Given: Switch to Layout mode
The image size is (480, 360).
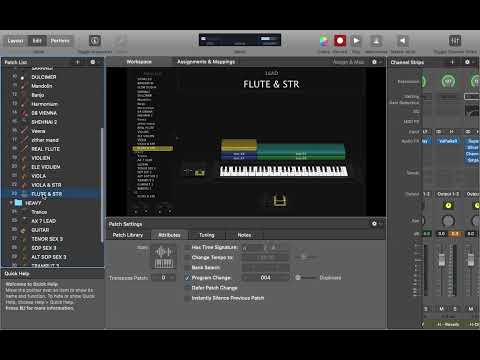Looking at the screenshot, I should coord(16,41).
